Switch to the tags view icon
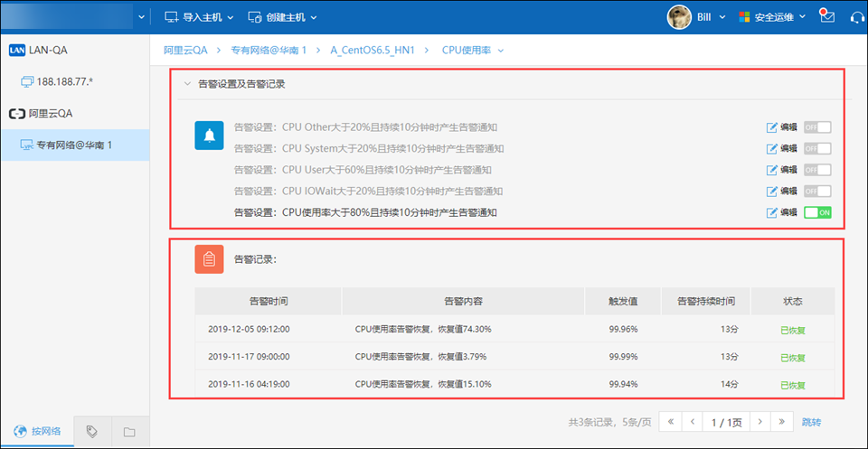Viewport: 868px width, 449px height. point(92,431)
